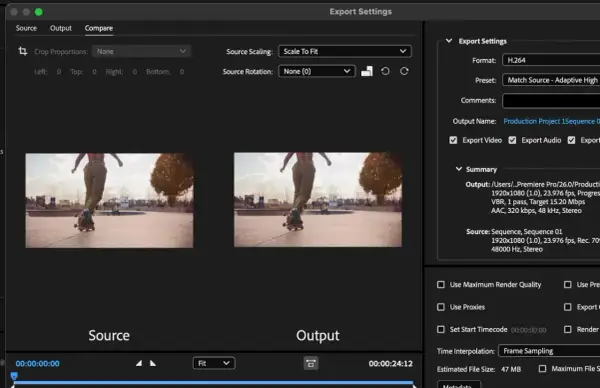Click the Right crop value

click(135, 72)
